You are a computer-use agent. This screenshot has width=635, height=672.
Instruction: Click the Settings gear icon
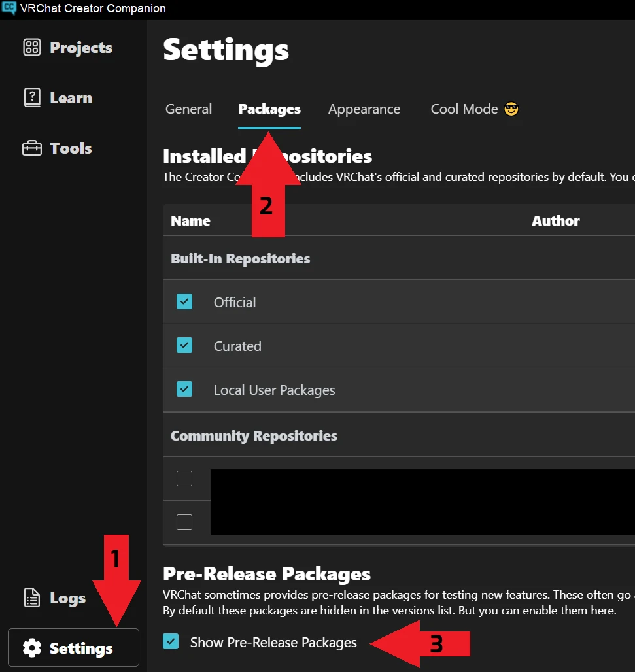pos(32,648)
